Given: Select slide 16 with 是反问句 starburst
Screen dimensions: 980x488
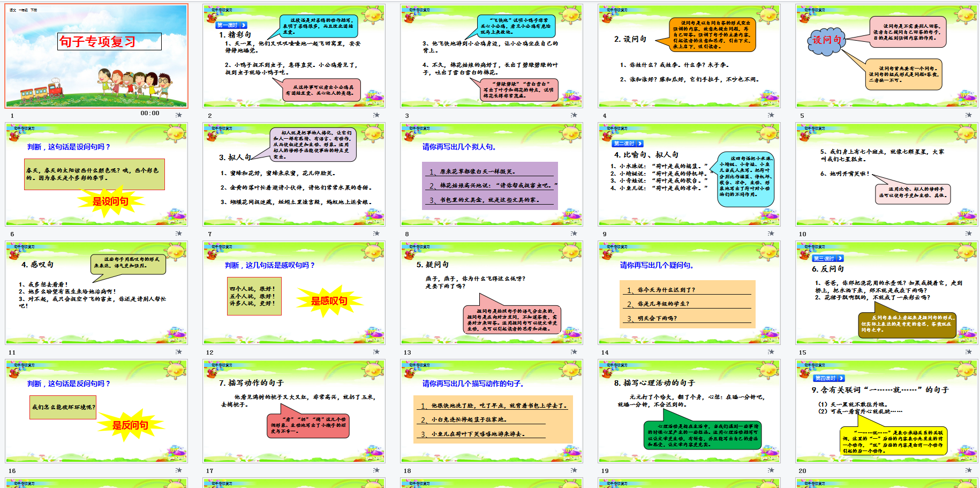Looking at the screenshot, I should click(97, 411).
